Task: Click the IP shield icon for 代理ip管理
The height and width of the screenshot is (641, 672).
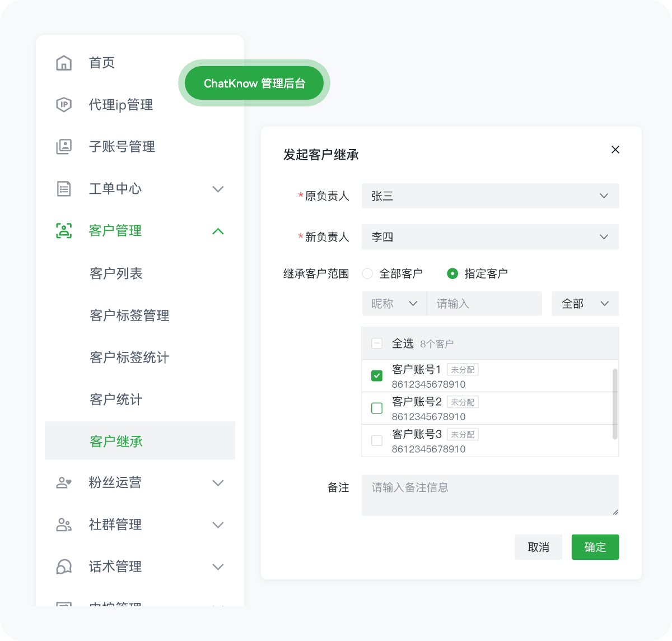Action: (x=64, y=105)
